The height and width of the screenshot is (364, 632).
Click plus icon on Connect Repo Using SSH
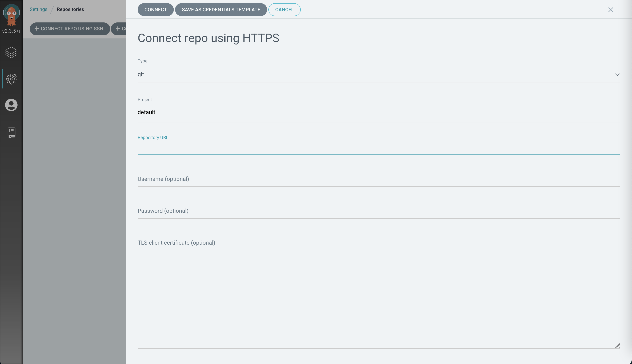(37, 28)
